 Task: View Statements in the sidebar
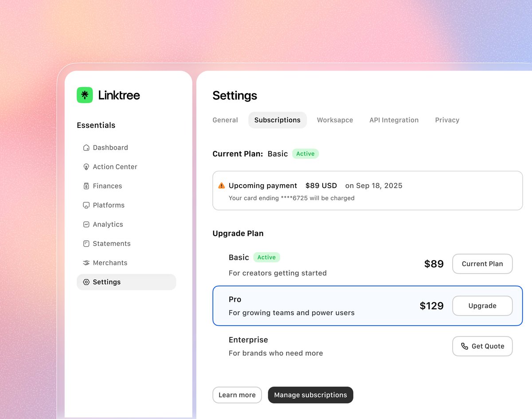(x=126, y=244)
